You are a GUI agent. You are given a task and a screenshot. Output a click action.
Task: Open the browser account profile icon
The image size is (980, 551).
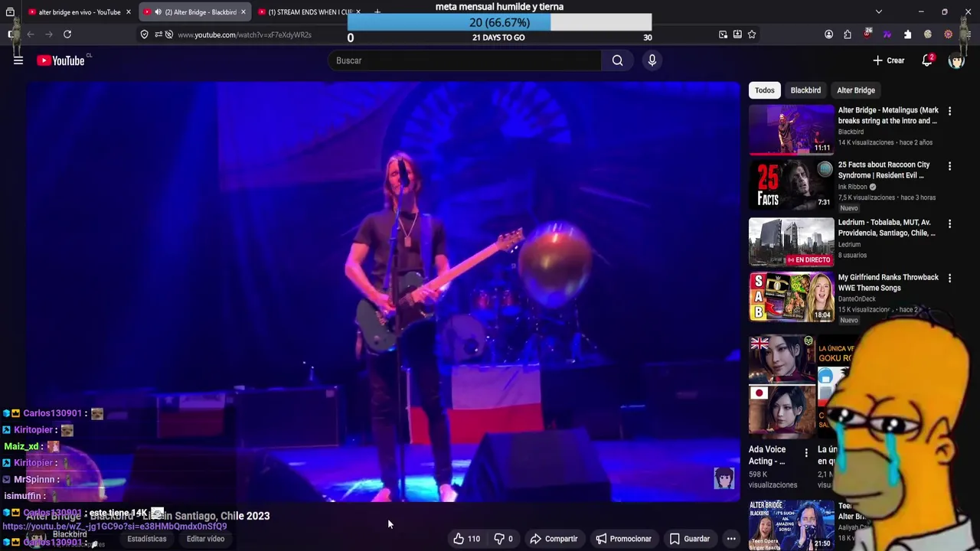(828, 34)
